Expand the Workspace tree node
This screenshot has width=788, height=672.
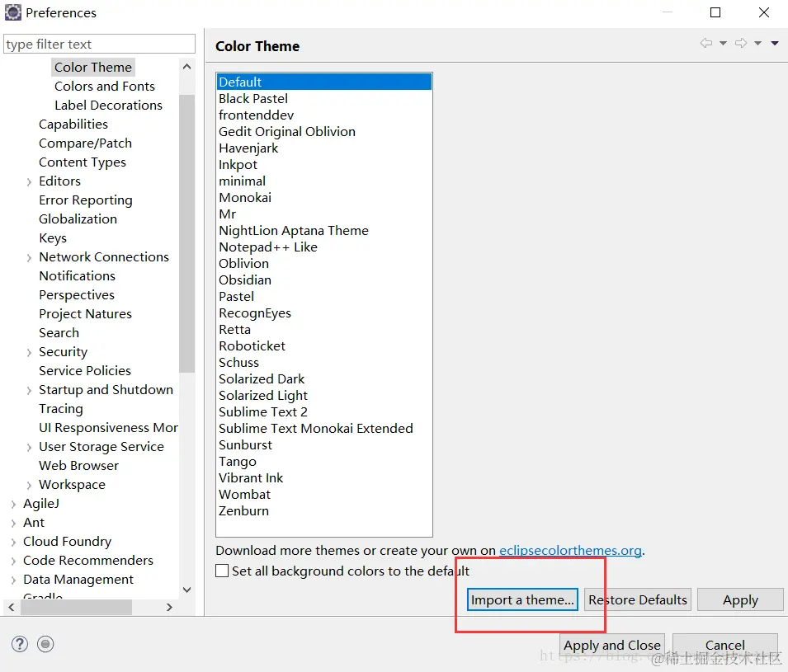(x=29, y=485)
